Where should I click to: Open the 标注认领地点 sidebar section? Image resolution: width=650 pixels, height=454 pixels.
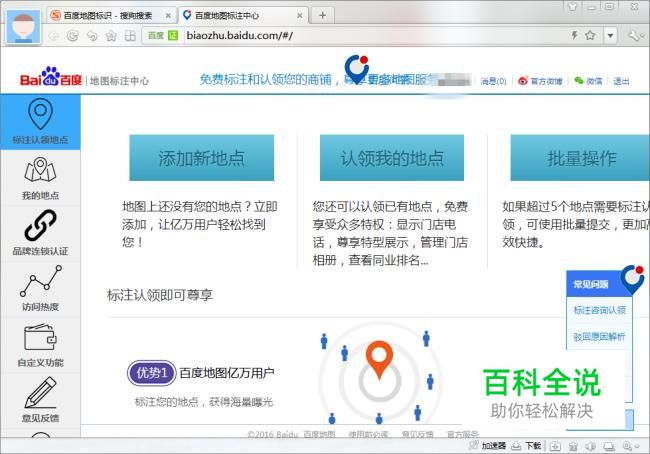tap(40, 122)
